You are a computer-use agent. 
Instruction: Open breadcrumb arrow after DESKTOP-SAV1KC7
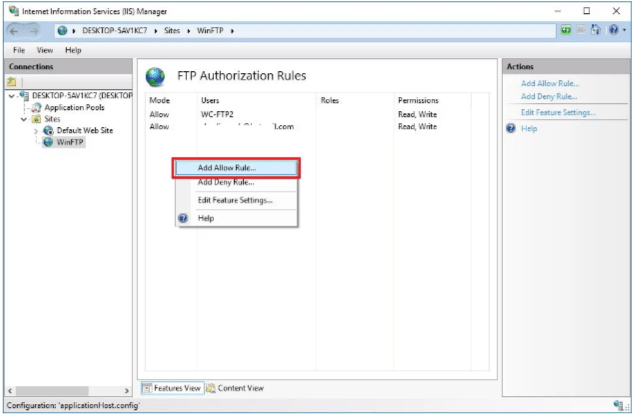pos(156,31)
